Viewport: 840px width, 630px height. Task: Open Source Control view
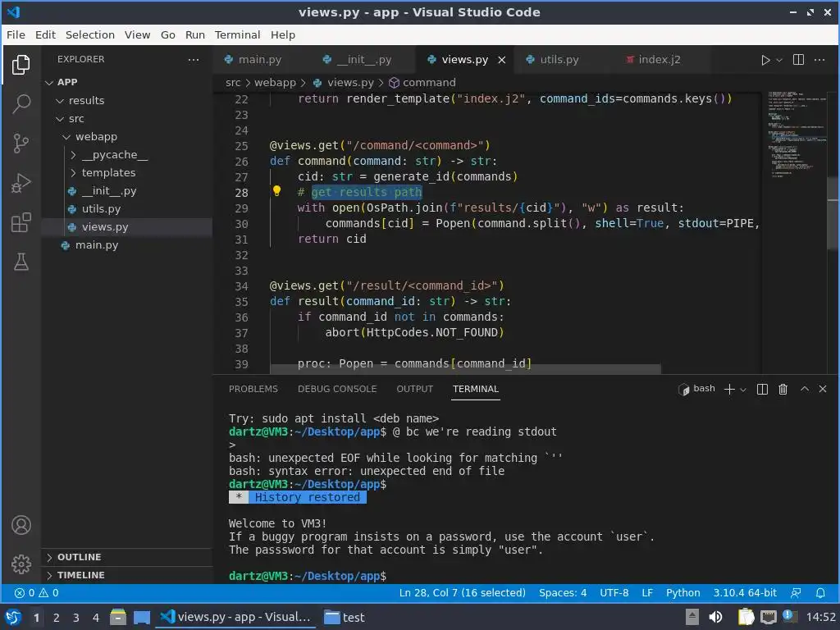21,143
